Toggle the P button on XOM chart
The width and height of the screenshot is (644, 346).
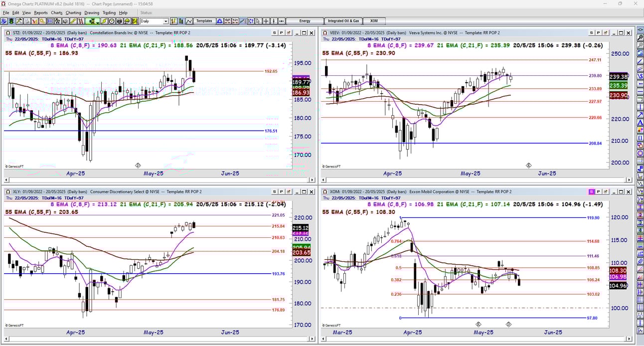coord(599,191)
